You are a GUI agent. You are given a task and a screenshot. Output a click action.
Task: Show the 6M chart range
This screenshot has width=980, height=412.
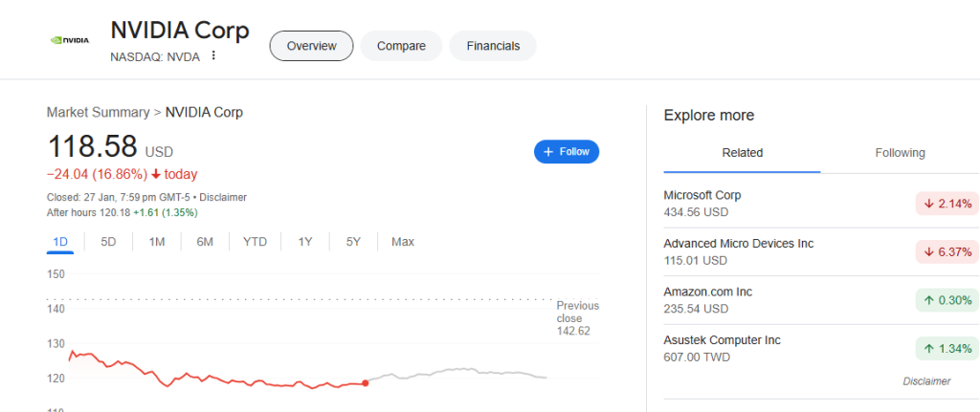tap(205, 242)
